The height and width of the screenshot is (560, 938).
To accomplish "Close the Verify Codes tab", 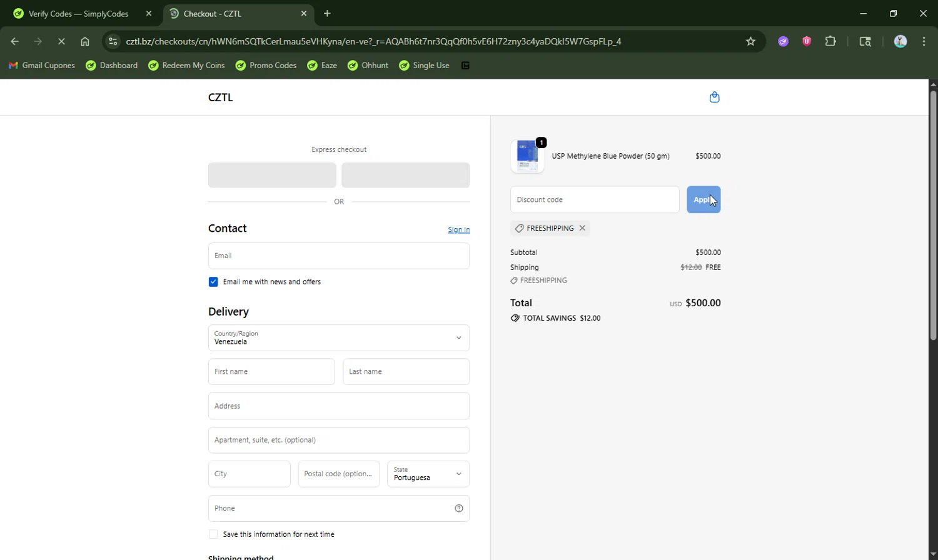I will pos(149,13).
